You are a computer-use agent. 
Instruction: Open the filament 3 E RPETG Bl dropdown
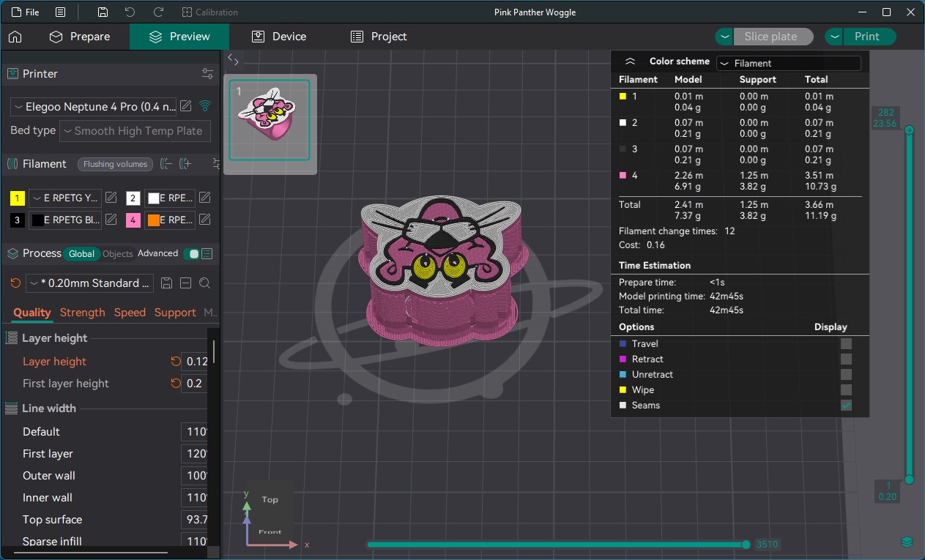(65, 220)
